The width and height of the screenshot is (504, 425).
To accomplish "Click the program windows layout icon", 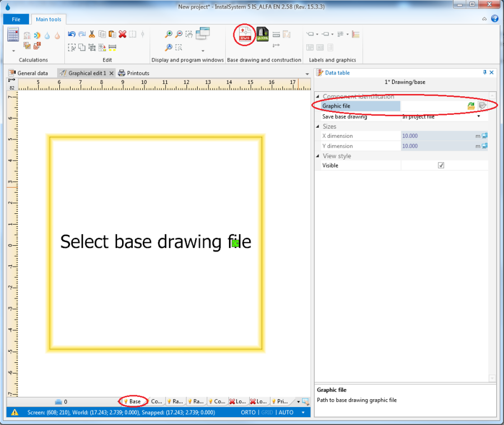I will [x=202, y=33].
